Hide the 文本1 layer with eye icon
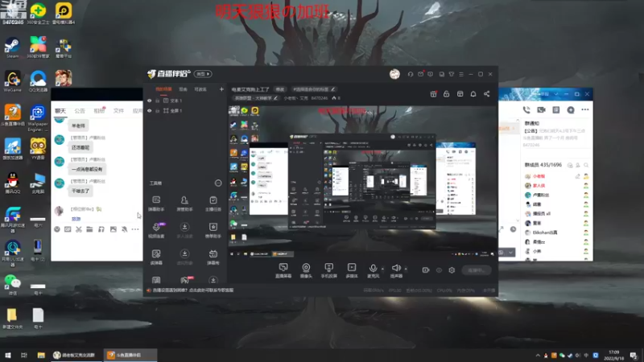 (150, 101)
